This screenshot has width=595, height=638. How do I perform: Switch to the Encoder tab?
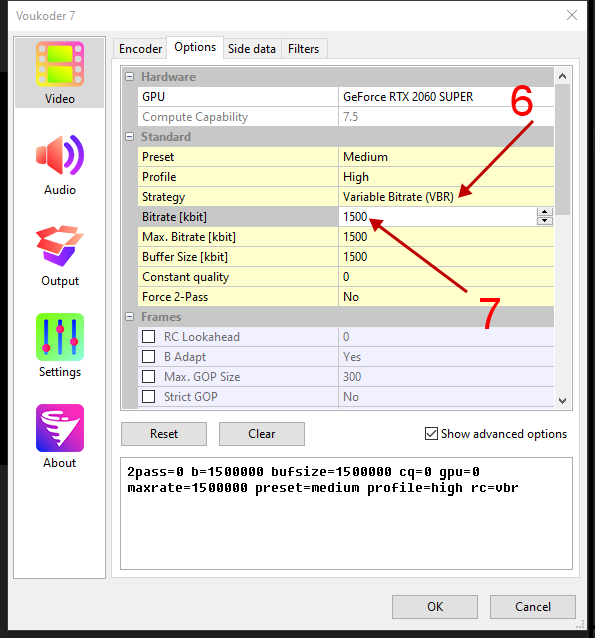click(140, 49)
